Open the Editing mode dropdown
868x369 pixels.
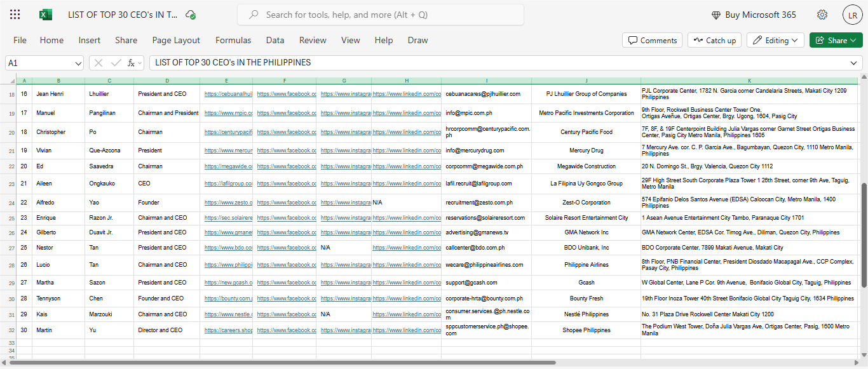[775, 40]
